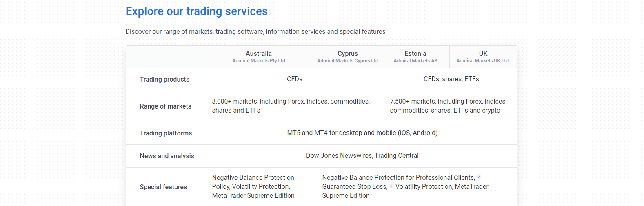This screenshot has width=644, height=206.
Task: Click the Admiral Markets Pty Ltd subtitle
Action: pos(259,61)
